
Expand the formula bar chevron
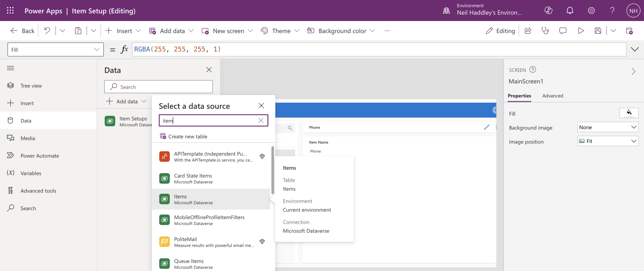click(x=635, y=49)
